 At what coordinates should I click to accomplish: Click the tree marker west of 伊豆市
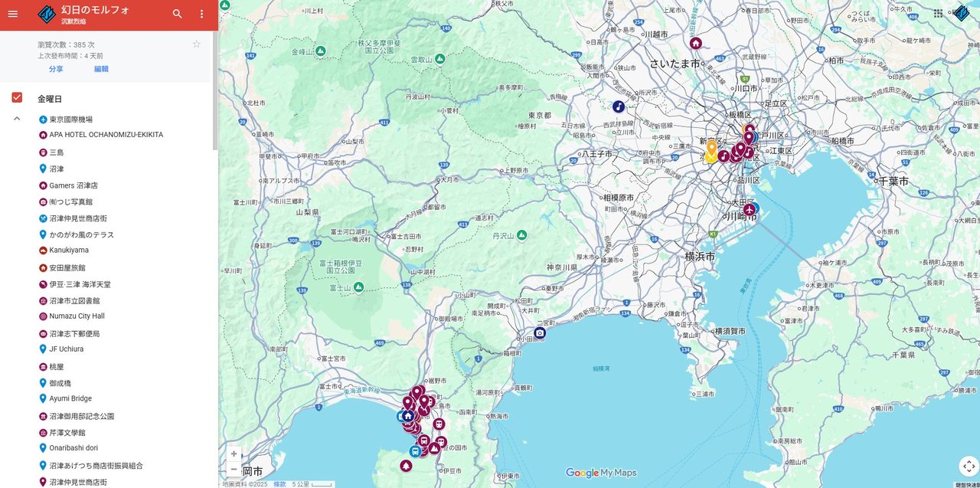coord(406,466)
